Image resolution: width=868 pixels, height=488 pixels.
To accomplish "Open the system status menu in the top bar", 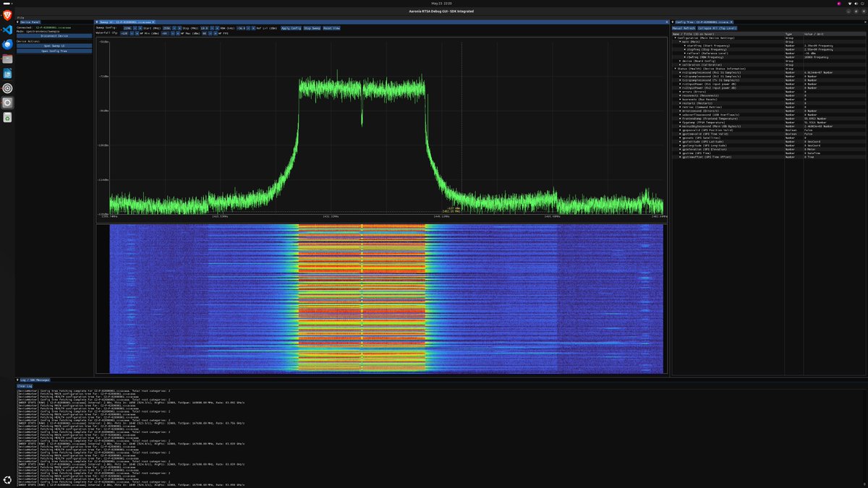I will pos(856,2).
